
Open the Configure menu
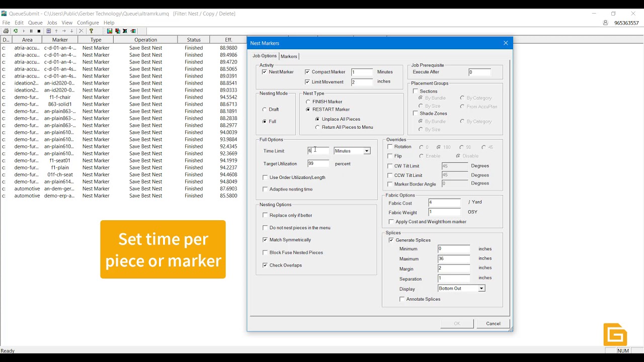tap(88, 23)
